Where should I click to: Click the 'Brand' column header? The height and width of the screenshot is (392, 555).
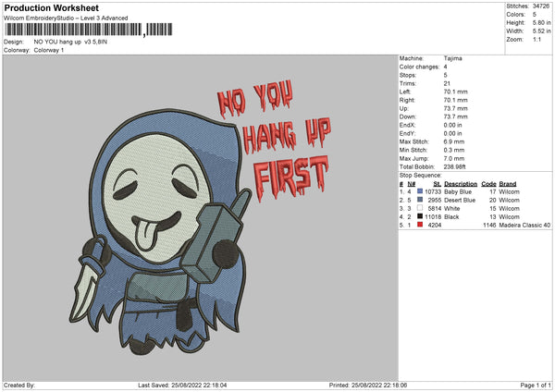click(508, 184)
